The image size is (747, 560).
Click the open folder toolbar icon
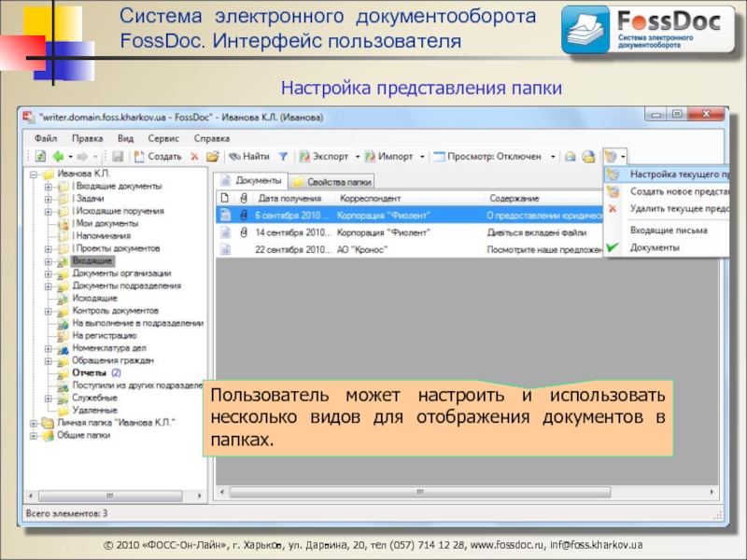(213, 156)
